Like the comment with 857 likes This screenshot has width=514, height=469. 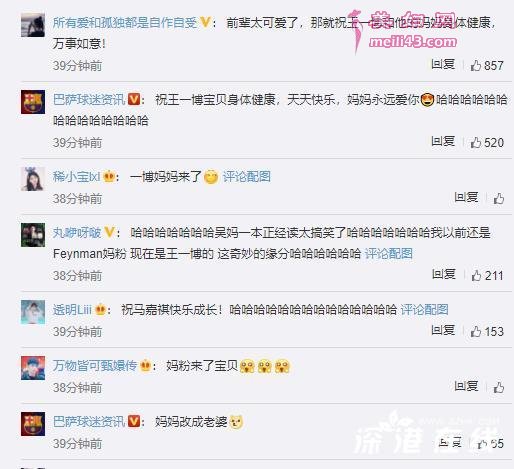tap(475, 65)
